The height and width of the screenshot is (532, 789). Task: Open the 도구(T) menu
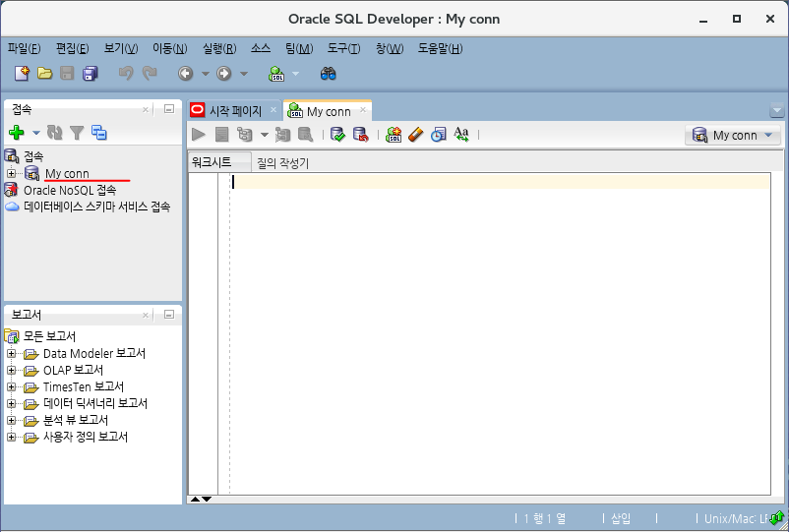coord(344,49)
